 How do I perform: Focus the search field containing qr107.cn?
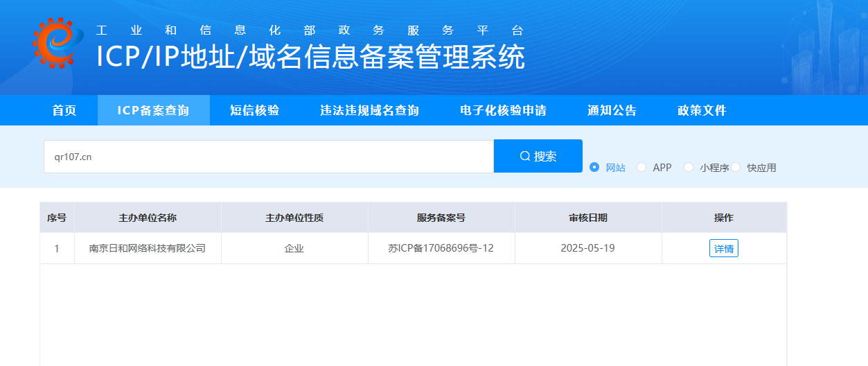269,157
